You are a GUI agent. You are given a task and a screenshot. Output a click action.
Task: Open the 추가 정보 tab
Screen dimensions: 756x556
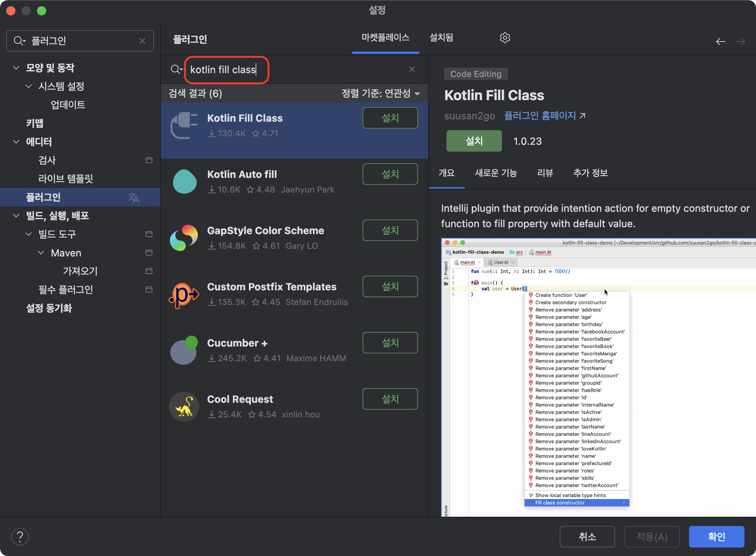click(x=590, y=173)
